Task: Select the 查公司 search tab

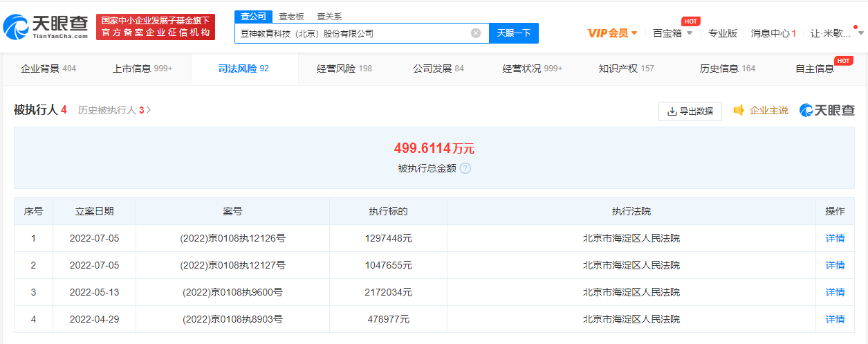Action: click(253, 17)
